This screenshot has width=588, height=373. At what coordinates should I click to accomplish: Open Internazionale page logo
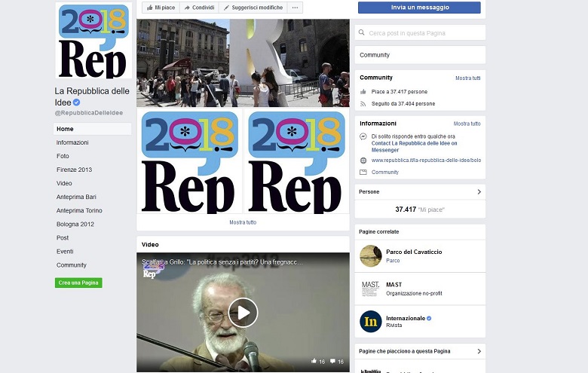coord(370,321)
